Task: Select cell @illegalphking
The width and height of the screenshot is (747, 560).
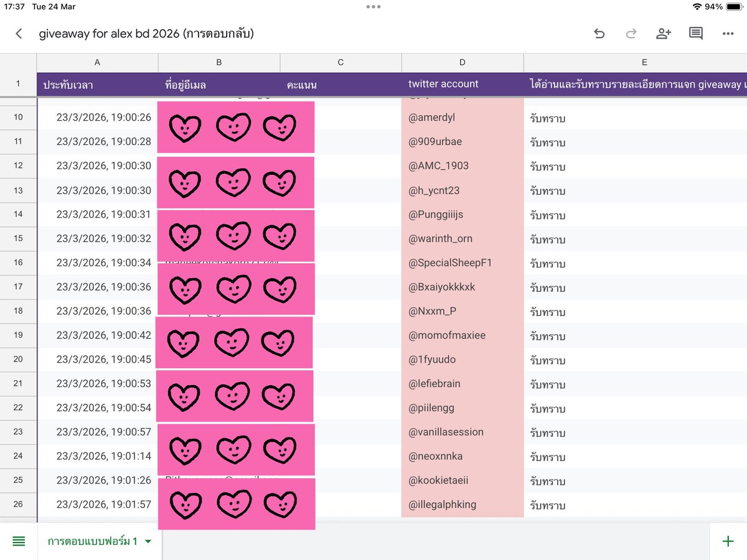Action: (463, 504)
